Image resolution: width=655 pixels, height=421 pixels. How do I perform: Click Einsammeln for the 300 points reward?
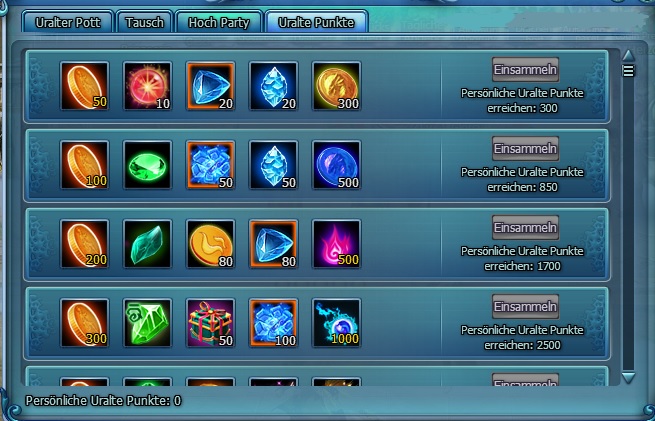525,70
